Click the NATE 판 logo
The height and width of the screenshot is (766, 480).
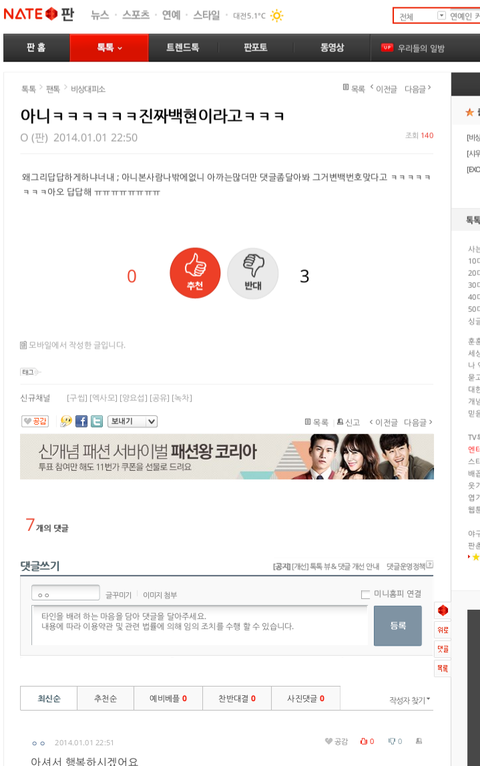tap(39, 14)
